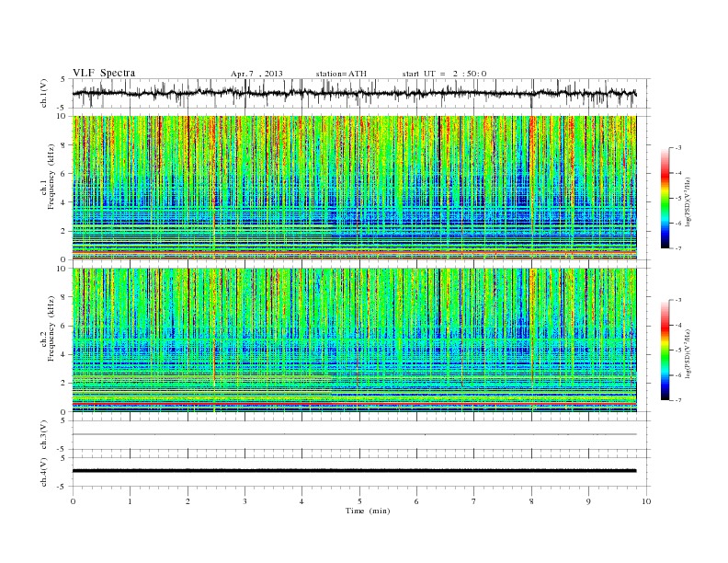
Task: Click the x-axis tick label "2" at bottom
Action: (x=188, y=501)
